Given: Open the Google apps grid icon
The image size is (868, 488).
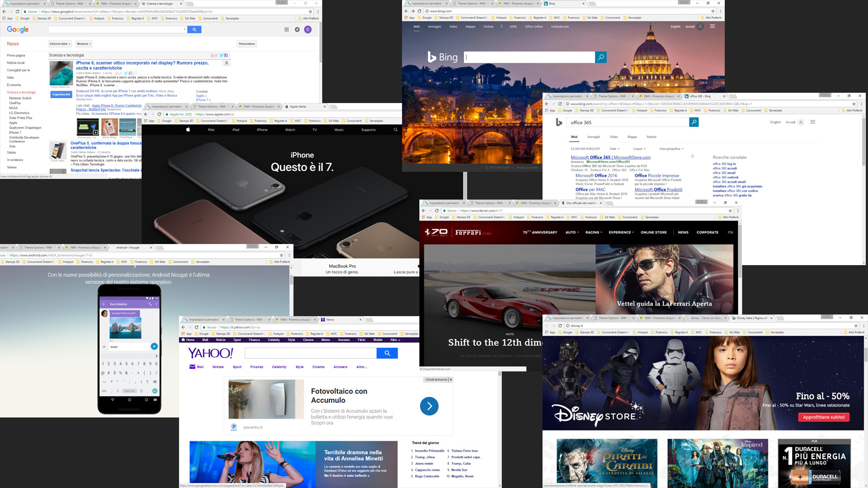Looking at the screenshot, I should click(x=286, y=29).
